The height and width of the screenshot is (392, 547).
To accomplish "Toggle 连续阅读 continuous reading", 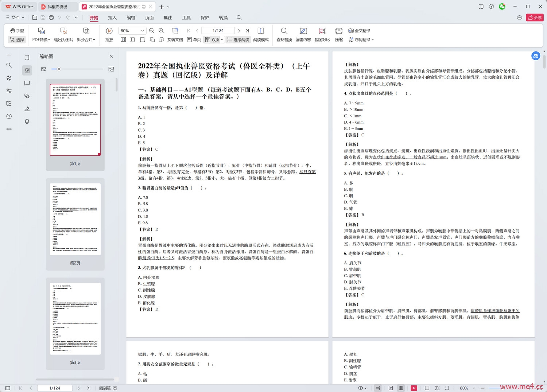I will coord(238,39).
